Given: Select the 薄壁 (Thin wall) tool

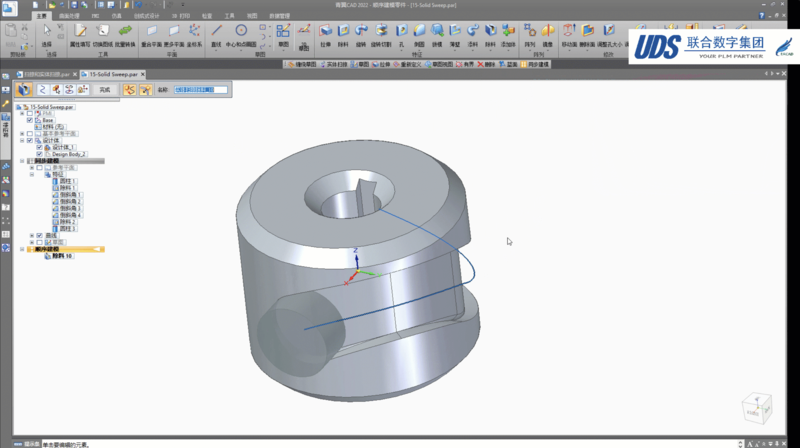Looking at the screenshot, I should point(453,32).
